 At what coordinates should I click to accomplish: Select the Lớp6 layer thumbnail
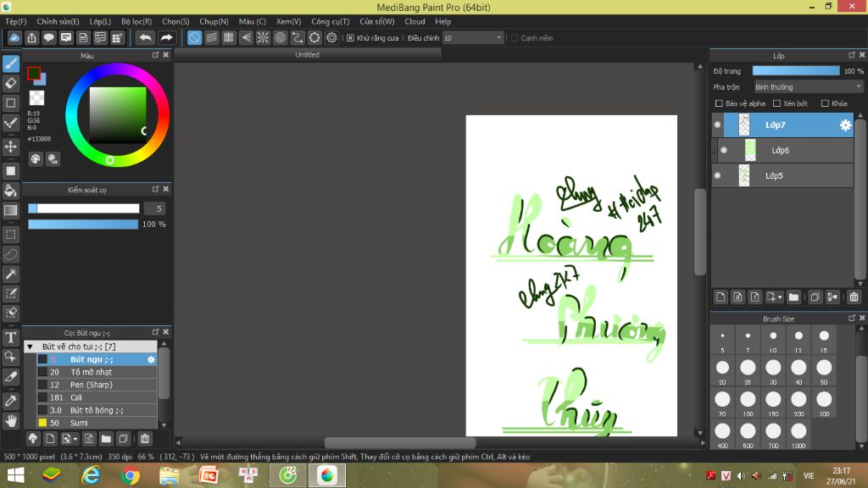pos(750,151)
